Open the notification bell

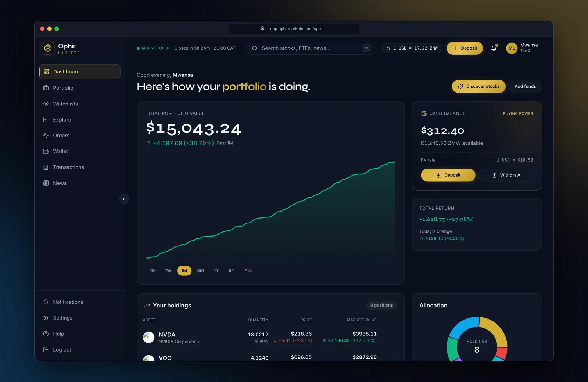tap(494, 48)
